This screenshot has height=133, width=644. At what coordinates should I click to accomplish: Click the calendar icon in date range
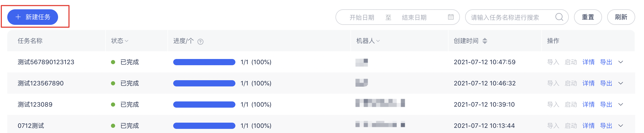tap(451, 17)
